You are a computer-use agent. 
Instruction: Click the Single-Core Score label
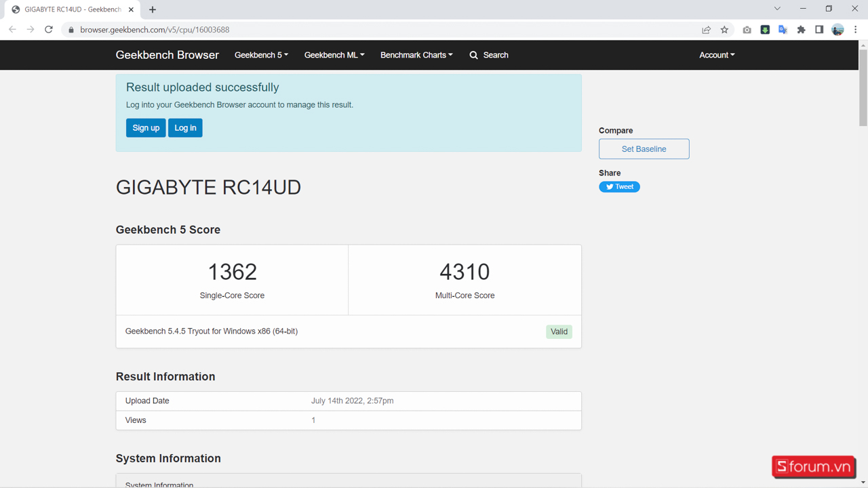[x=232, y=296]
